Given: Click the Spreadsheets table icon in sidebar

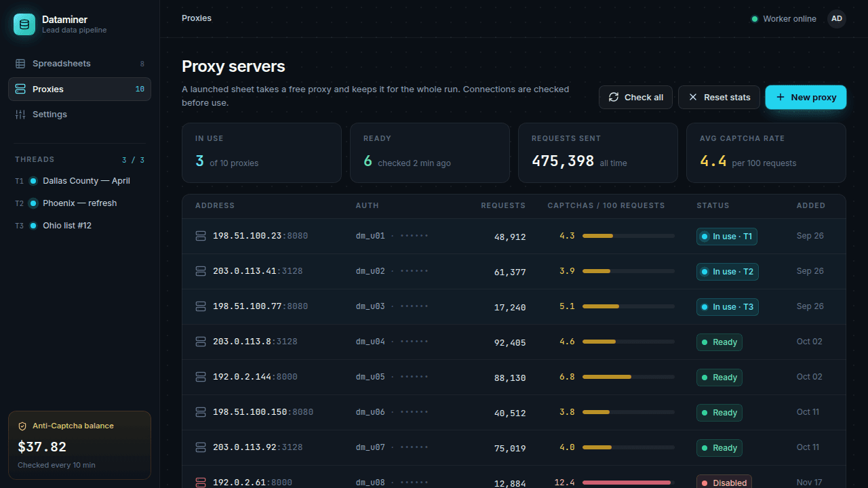Looking at the screenshot, I should click(x=20, y=64).
